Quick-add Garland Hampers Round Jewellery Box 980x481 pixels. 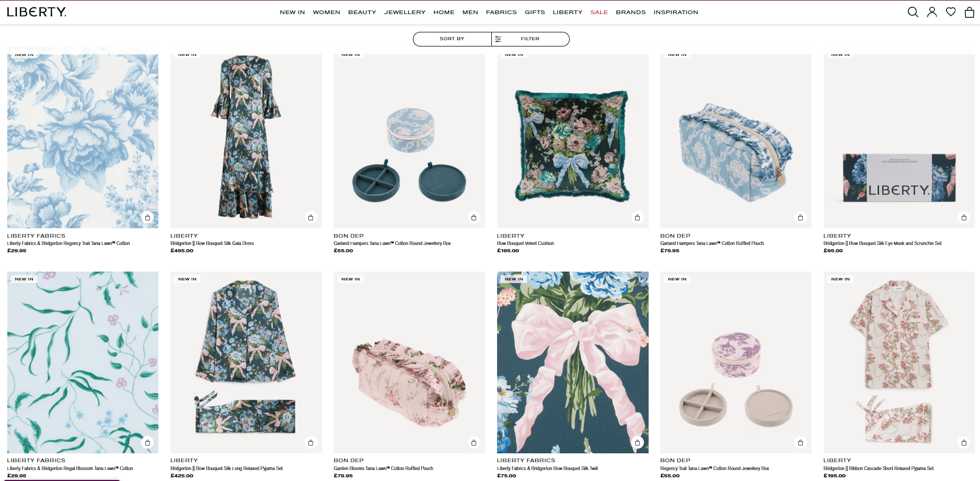coord(474,218)
